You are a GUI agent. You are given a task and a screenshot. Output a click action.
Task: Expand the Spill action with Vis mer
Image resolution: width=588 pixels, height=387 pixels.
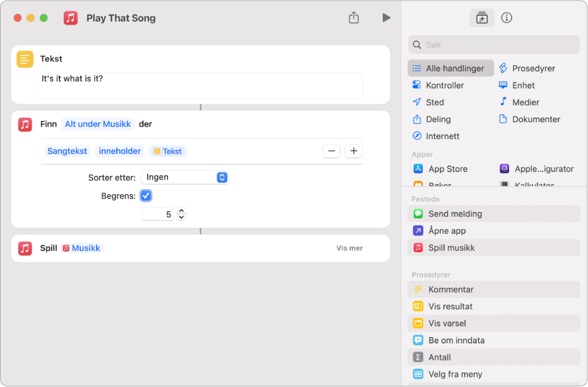coord(349,248)
